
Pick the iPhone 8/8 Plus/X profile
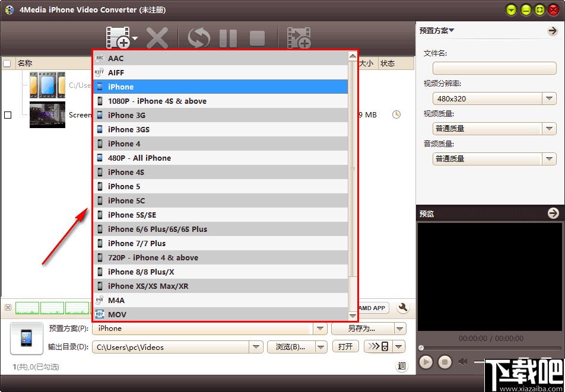pyautogui.click(x=221, y=272)
